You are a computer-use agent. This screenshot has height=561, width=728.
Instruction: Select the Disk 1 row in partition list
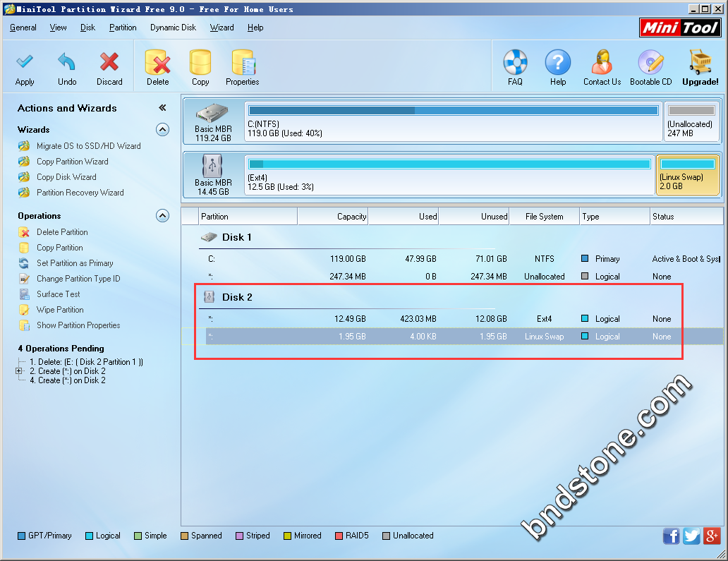tap(453, 237)
